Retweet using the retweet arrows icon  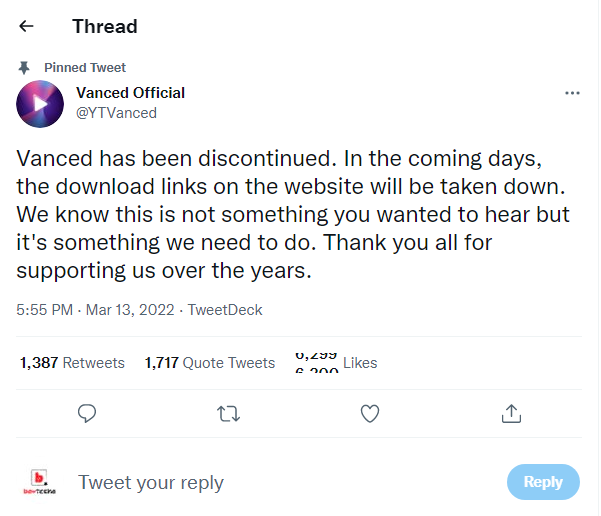click(229, 412)
